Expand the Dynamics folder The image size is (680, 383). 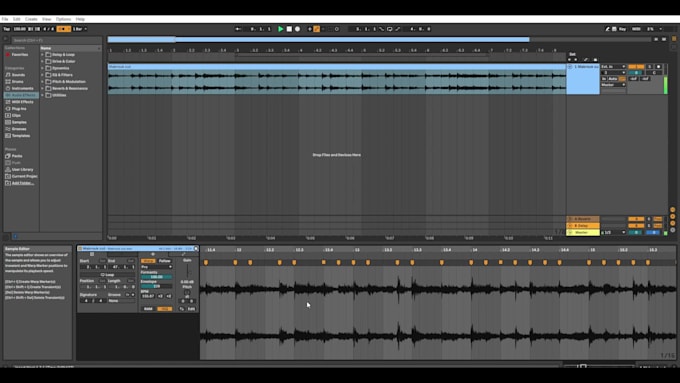(42, 68)
